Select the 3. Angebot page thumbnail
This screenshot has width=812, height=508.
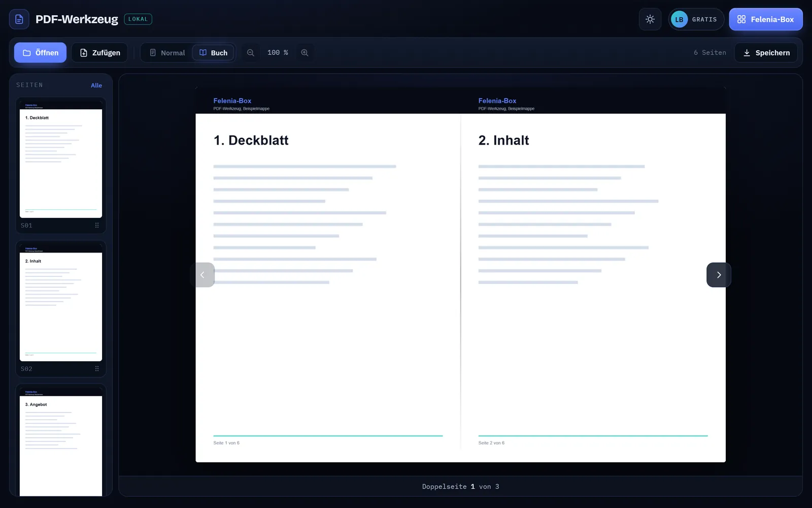click(61, 442)
